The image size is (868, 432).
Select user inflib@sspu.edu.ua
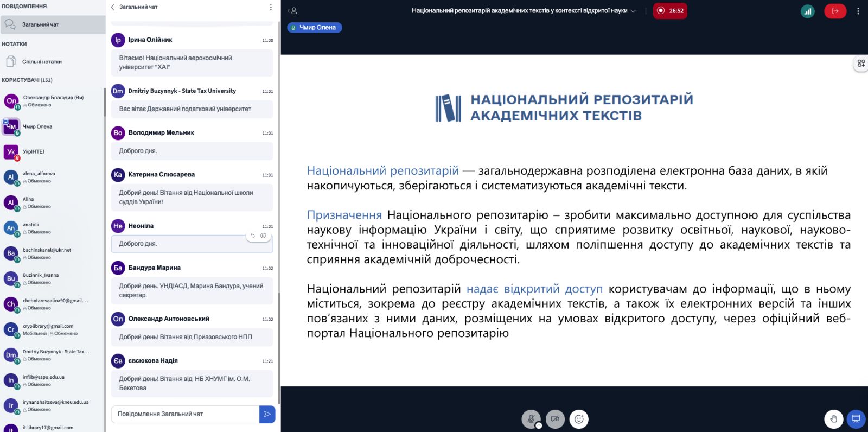click(x=52, y=380)
